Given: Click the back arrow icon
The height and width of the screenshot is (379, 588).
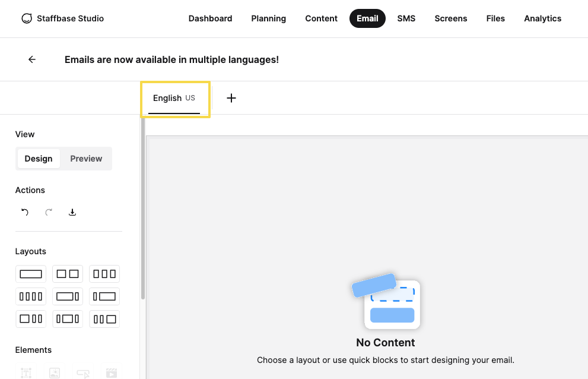Looking at the screenshot, I should tap(32, 59).
